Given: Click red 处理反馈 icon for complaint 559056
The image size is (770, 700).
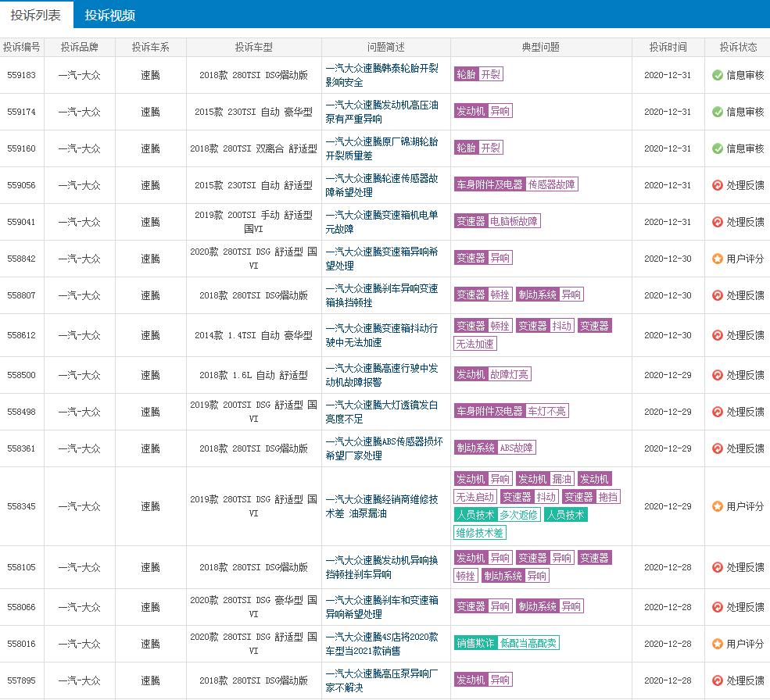Looking at the screenshot, I should pos(717,185).
